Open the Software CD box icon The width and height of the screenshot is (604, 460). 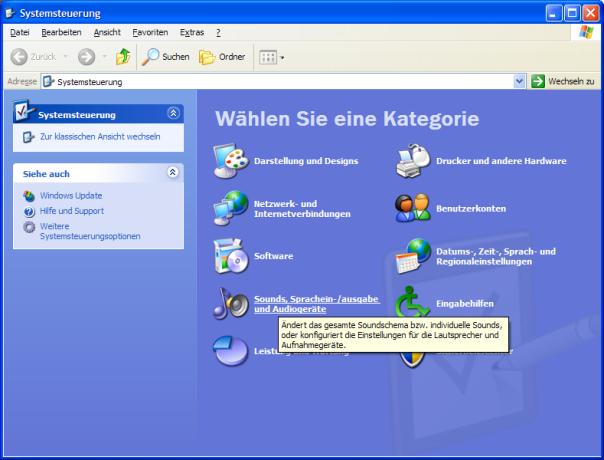click(230, 256)
